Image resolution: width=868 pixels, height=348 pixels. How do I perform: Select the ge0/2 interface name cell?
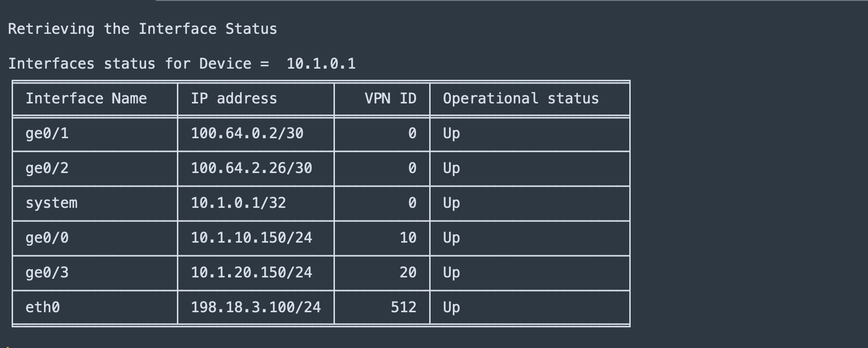[47, 168]
